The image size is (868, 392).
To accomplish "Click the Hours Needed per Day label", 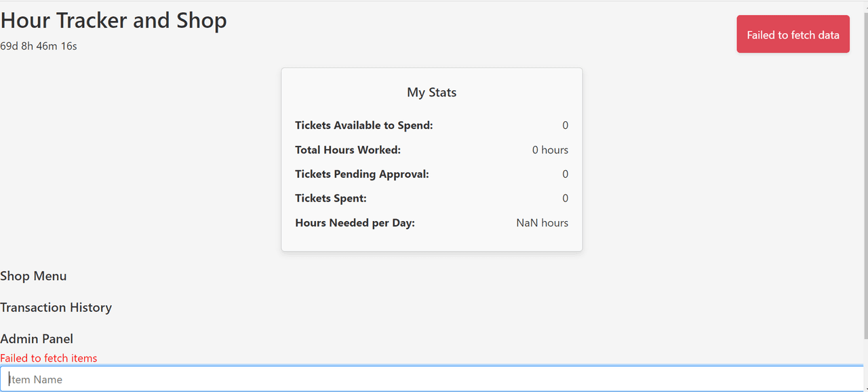I will tap(355, 223).
